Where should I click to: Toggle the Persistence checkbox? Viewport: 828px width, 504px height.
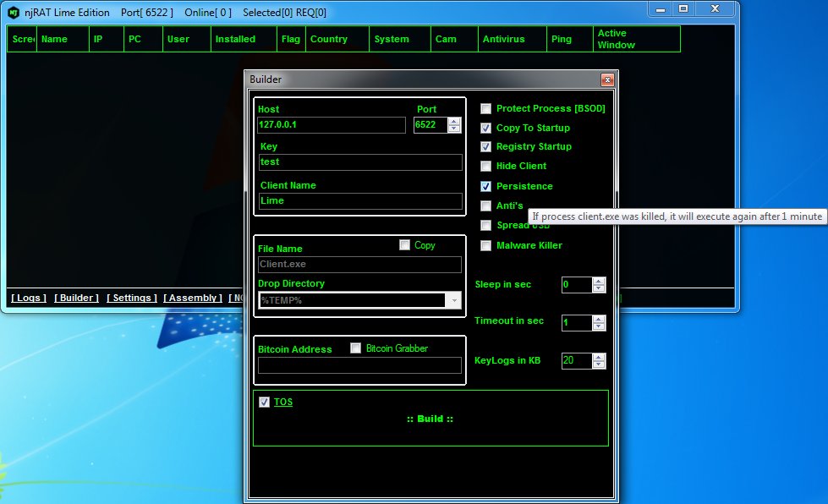(485, 186)
